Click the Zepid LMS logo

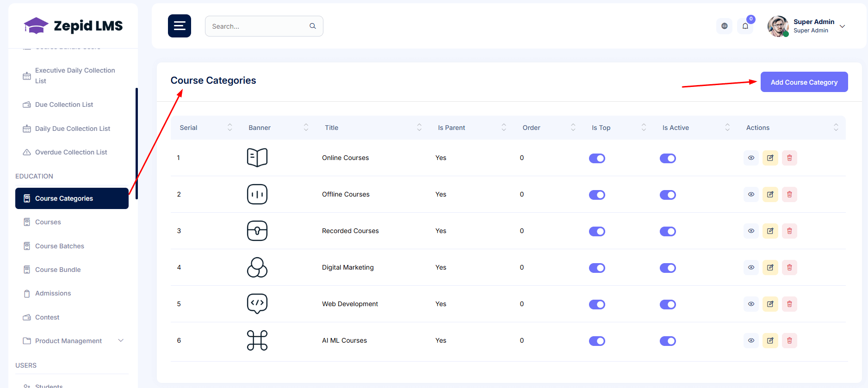tap(73, 26)
